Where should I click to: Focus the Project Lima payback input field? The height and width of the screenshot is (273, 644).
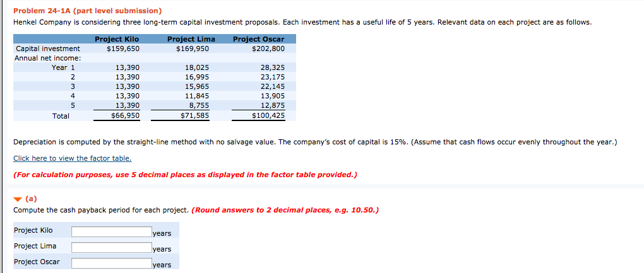click(112, 248)
